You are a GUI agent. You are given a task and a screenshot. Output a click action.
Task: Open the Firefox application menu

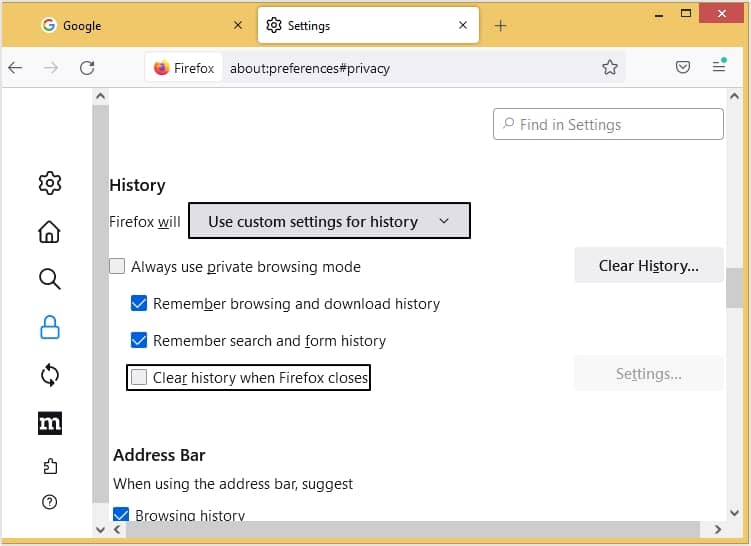(719, 65)
